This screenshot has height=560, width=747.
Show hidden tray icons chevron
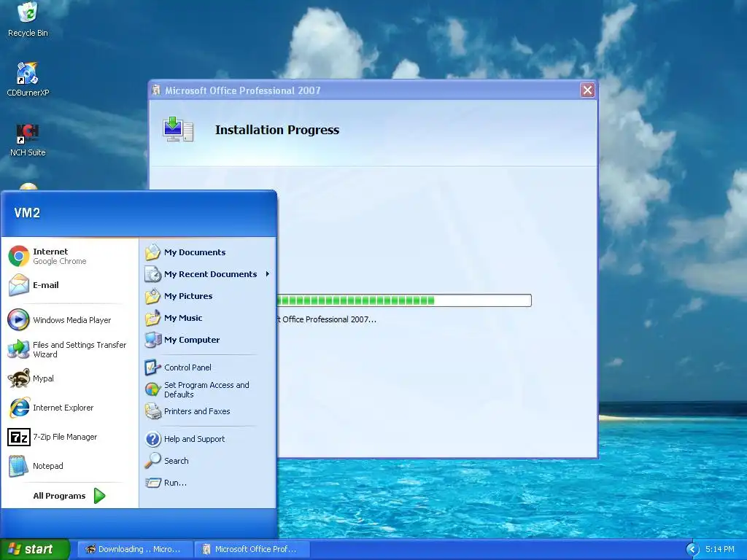(692, 550)
